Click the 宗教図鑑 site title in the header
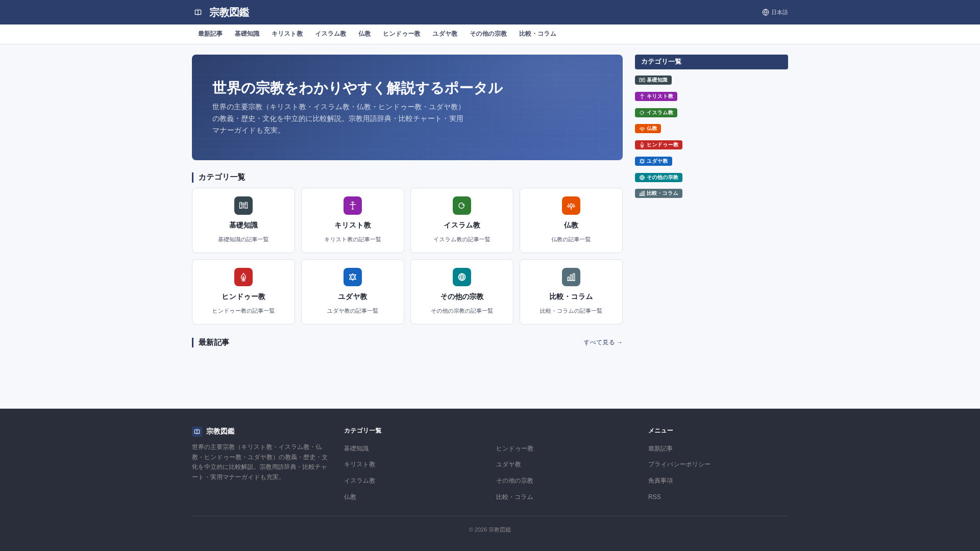The height and width of the screenshot is (551, 980). pyautogui.click(x=229, y=12)
